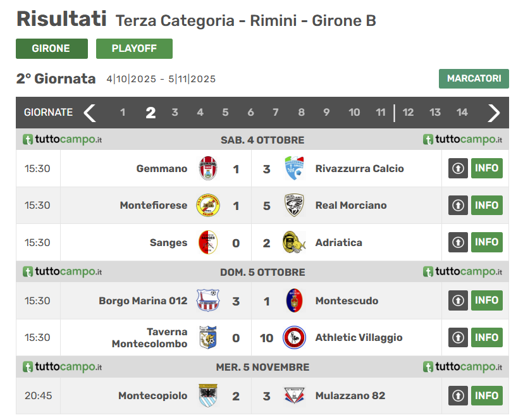Select giornata 3
The height and width of the screenshot is (420, 523).
(x=175, y=113)
